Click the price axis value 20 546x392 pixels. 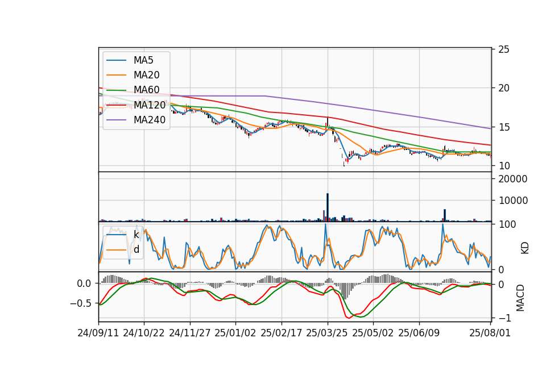(504, 88)
